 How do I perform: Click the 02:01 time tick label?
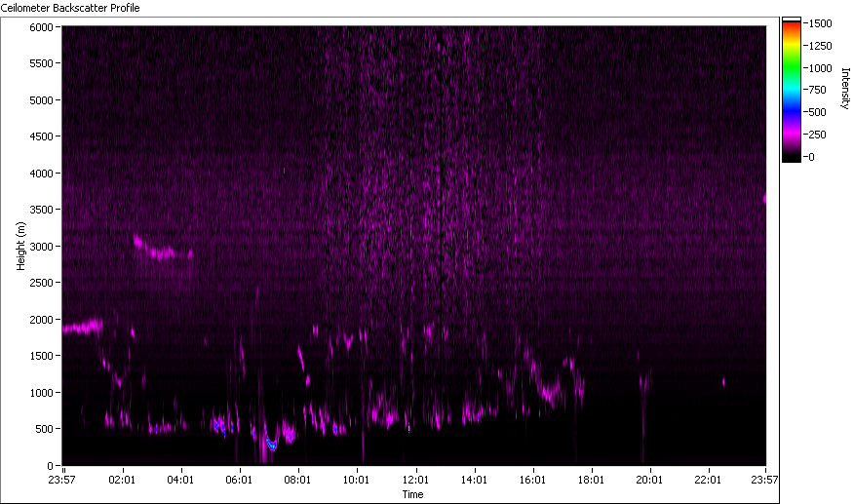(x=122, y=480)
